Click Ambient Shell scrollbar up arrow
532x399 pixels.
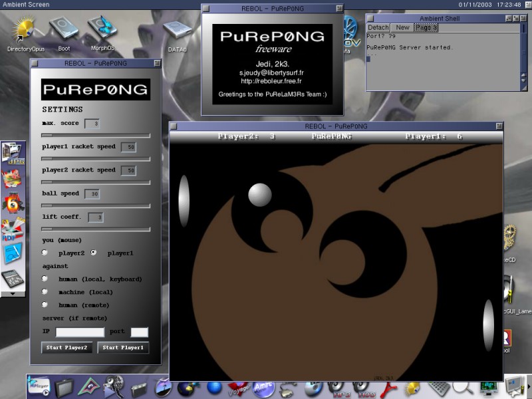523,76
